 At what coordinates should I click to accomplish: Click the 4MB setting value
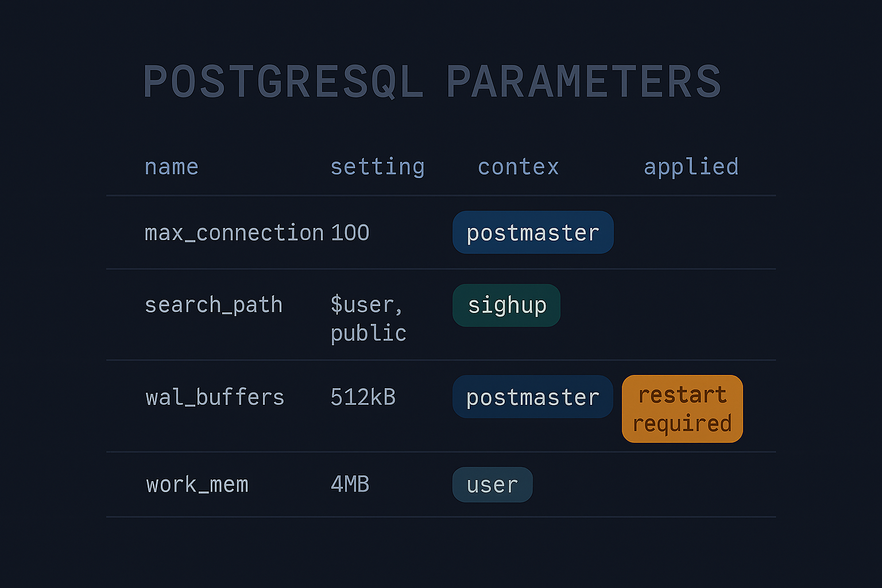click(350, 485)
